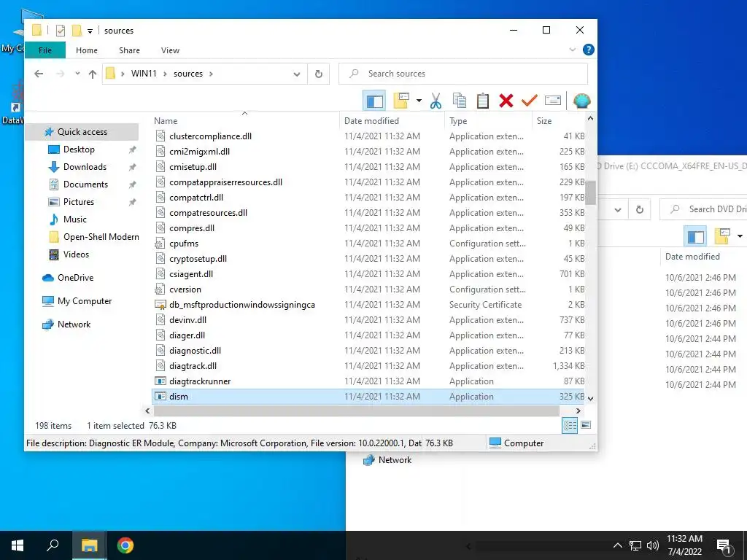This screenshot has height=560, width=747.
Task: Expand the ribbon with the chevron
Action: click(573, 50)
